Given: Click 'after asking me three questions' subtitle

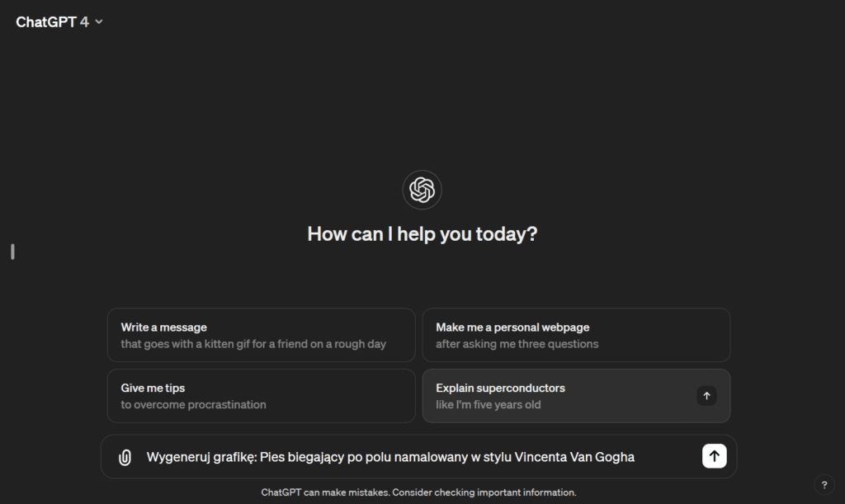Looking at the screenshot, I should (x=517, y=344).
